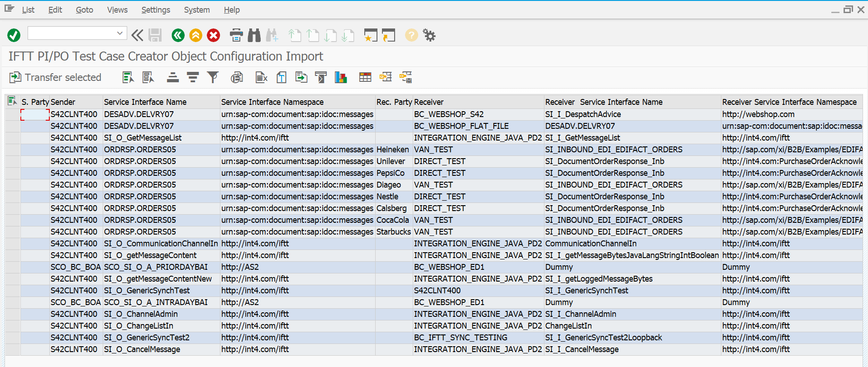
Task: Open the Goto menu
Action: 84,10
